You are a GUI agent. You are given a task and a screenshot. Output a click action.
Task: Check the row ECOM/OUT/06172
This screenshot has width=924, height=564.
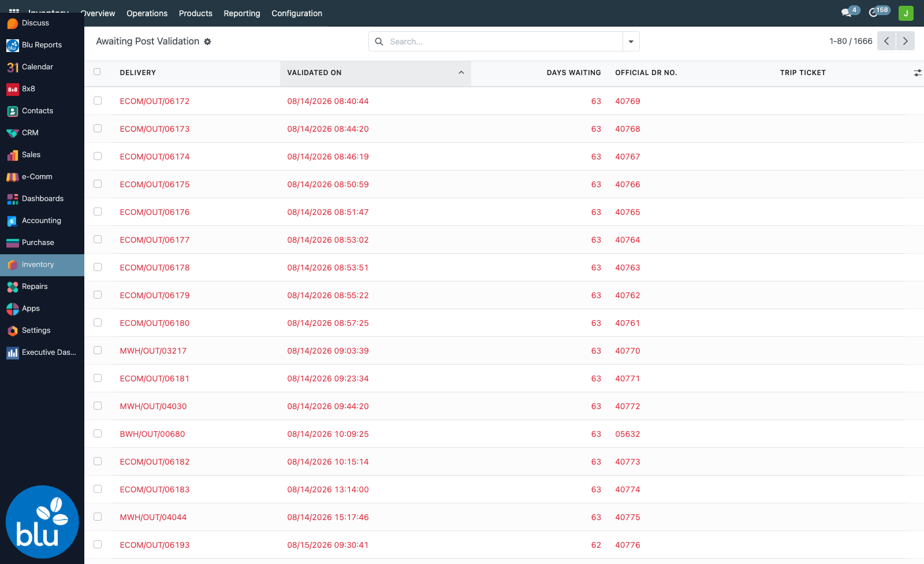click(98, 101)
